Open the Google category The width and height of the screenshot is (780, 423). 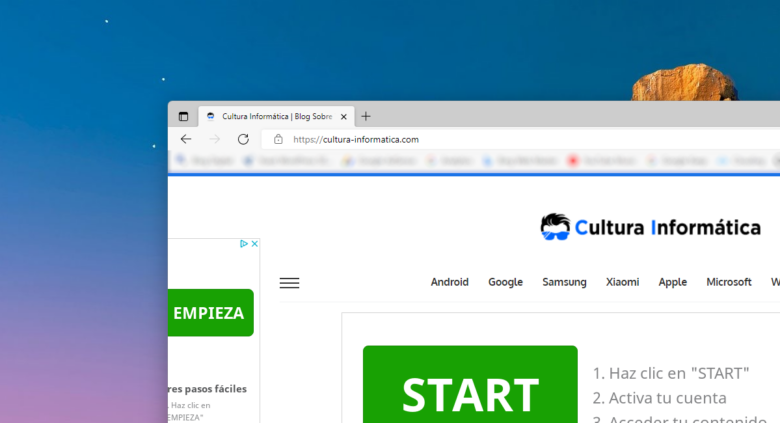pyautogui.click(x=505, y=282)
